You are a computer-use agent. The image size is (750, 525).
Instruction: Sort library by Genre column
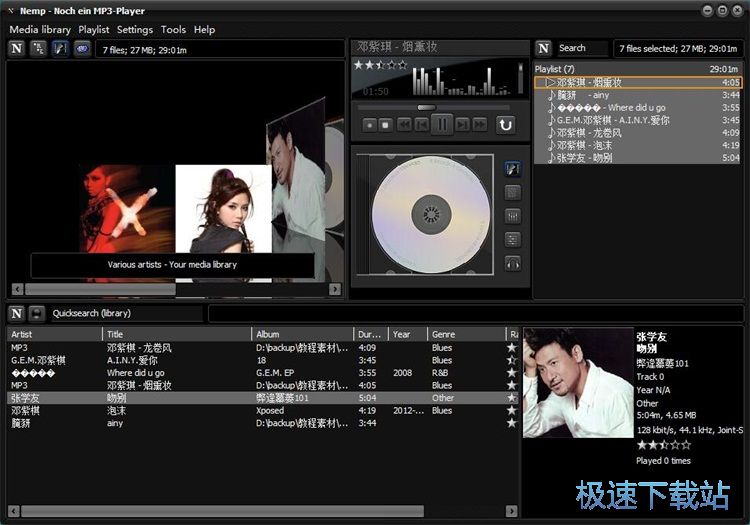pos(466,334)
